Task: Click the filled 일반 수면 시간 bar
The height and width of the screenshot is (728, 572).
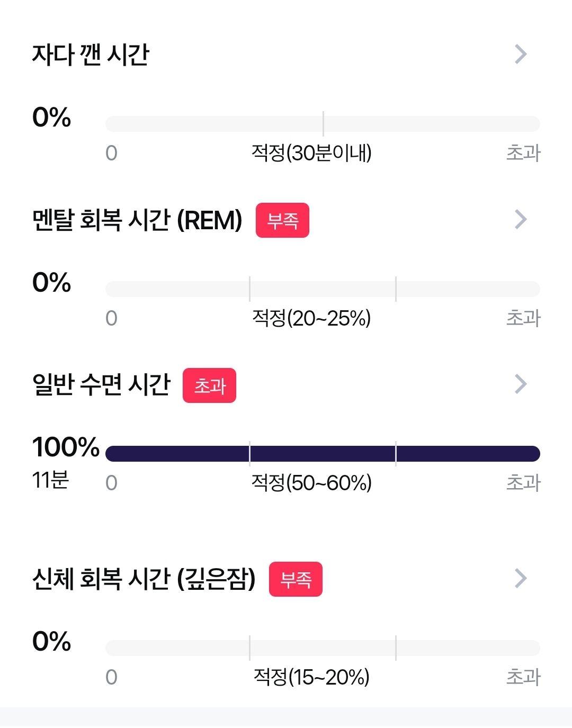Action: [323, 454]
